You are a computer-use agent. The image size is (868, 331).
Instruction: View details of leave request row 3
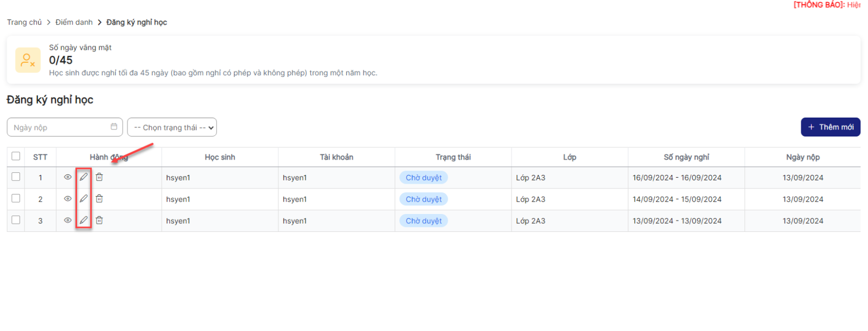coord(68,220)
